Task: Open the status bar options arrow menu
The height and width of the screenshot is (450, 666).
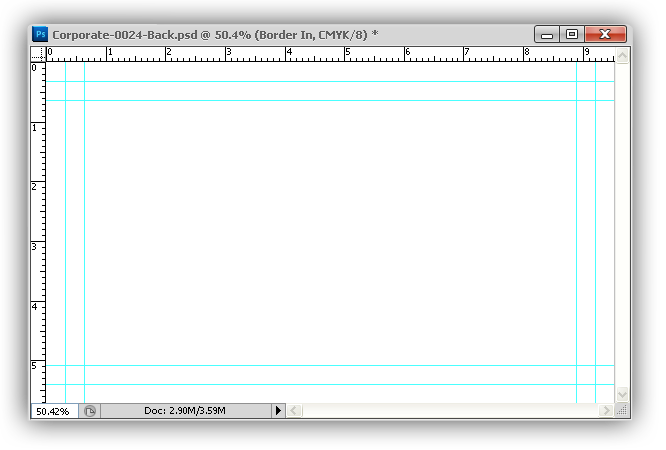Action: [278, 410]
